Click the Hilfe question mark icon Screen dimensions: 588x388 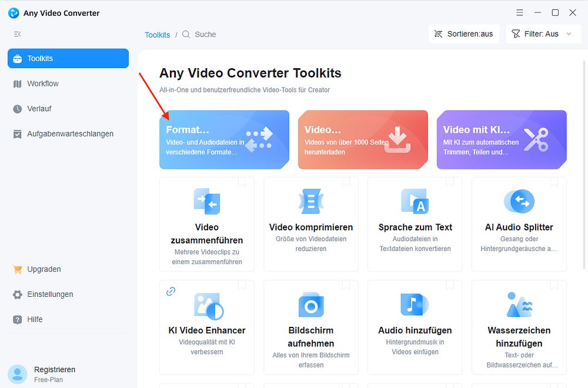pos(17,320)
